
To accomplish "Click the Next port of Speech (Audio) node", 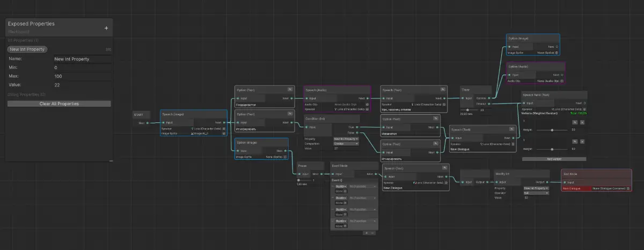I will [367, 98].
